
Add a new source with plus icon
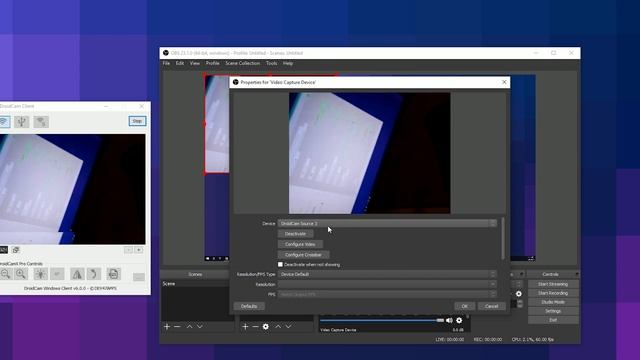pos(245,327)
